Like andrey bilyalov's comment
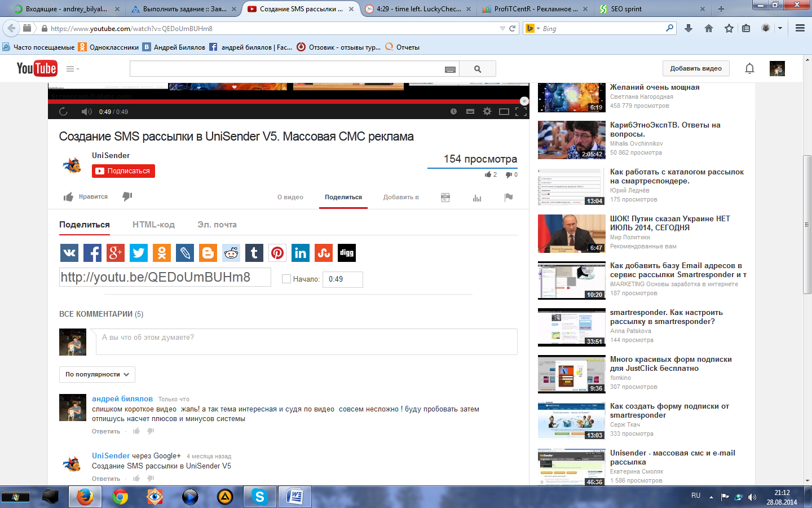Image resolution: width=812 pixels, height=508 pixels. (x=136, y=431)
